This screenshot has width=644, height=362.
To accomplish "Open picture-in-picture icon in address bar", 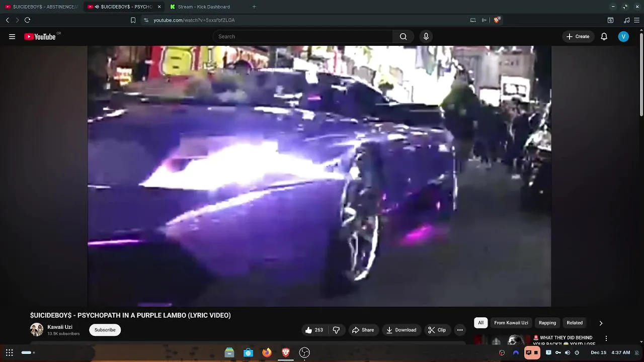I will point(473,20).
